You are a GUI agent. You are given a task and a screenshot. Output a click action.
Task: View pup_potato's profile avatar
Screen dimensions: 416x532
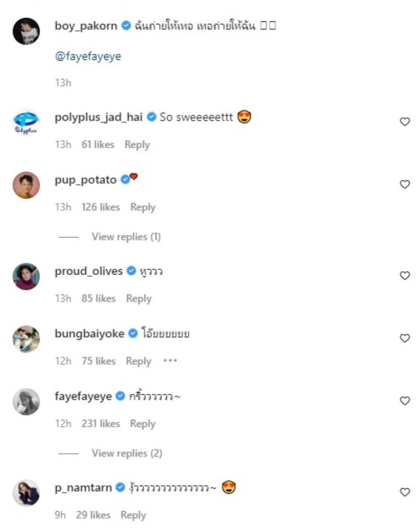click(26, 185)
